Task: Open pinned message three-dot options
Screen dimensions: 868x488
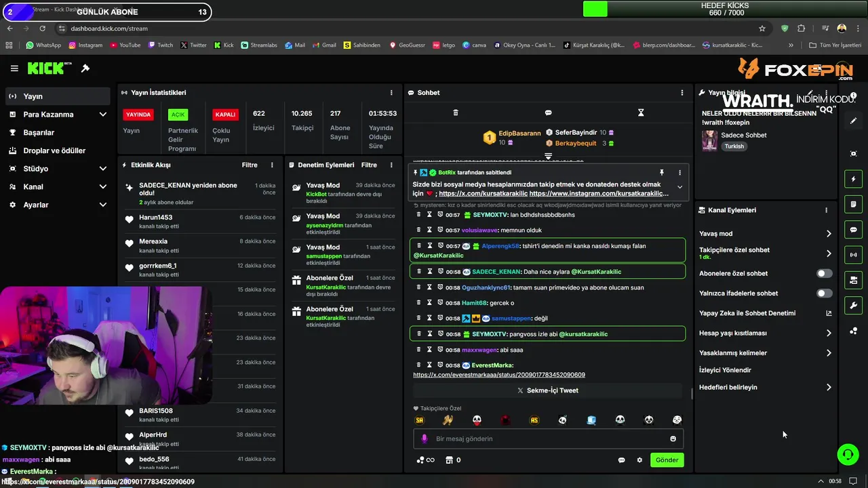Action: (680, 172)
